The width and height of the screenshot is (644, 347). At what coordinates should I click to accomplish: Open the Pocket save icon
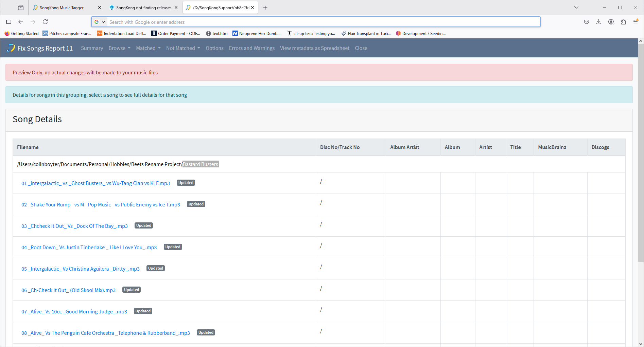[x=587, y=22]
